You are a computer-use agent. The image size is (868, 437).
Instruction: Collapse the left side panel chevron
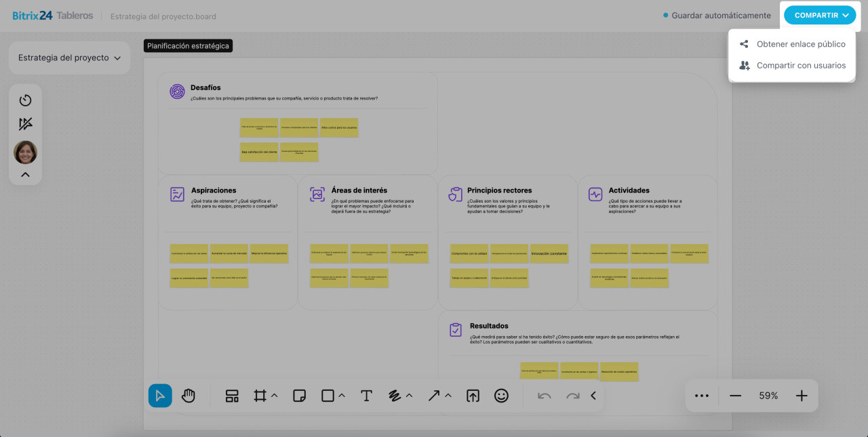coord(25,175)
